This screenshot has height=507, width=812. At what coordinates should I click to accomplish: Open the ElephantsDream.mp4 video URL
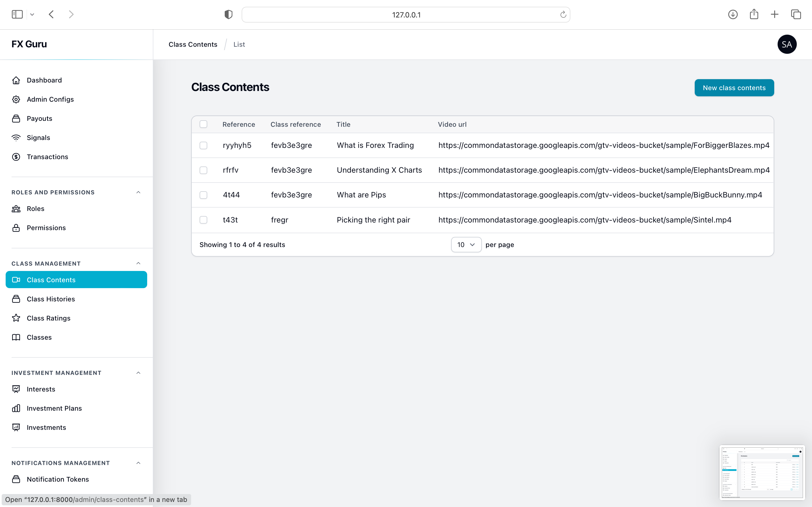pos(604,170)
